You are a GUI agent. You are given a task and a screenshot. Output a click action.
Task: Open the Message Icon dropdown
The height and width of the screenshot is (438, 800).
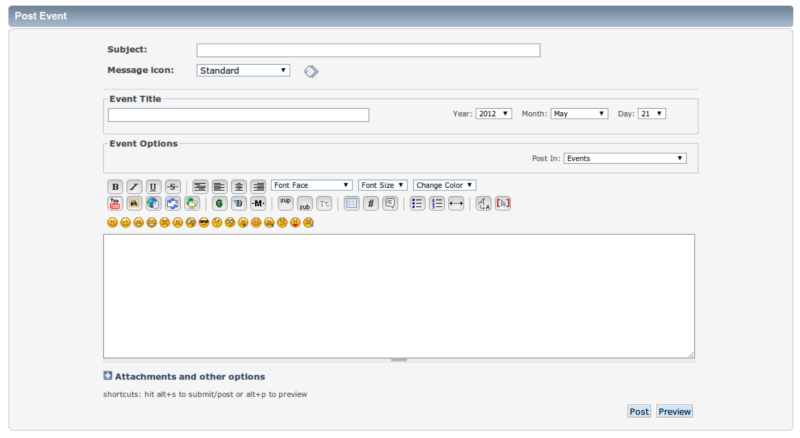click(243, 71)
